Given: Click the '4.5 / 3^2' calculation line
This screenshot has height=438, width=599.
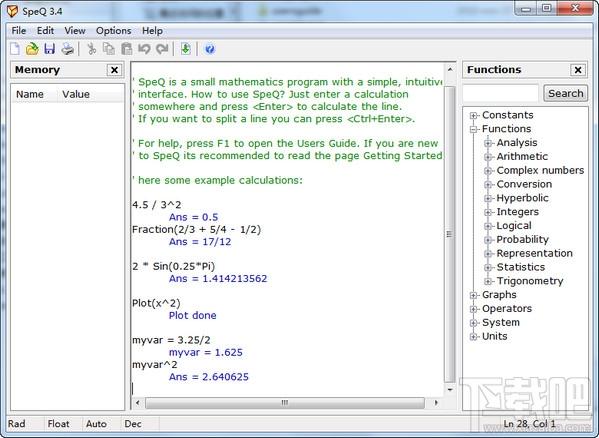Looking at the screenshot, I should (157, 205).
